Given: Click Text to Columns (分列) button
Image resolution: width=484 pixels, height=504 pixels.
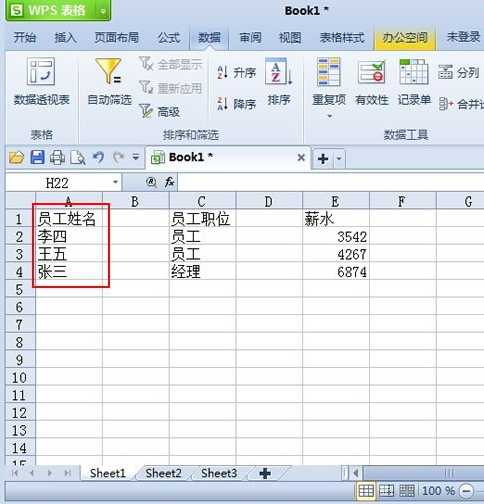Looking at the screenshot, I should [459, 72].
